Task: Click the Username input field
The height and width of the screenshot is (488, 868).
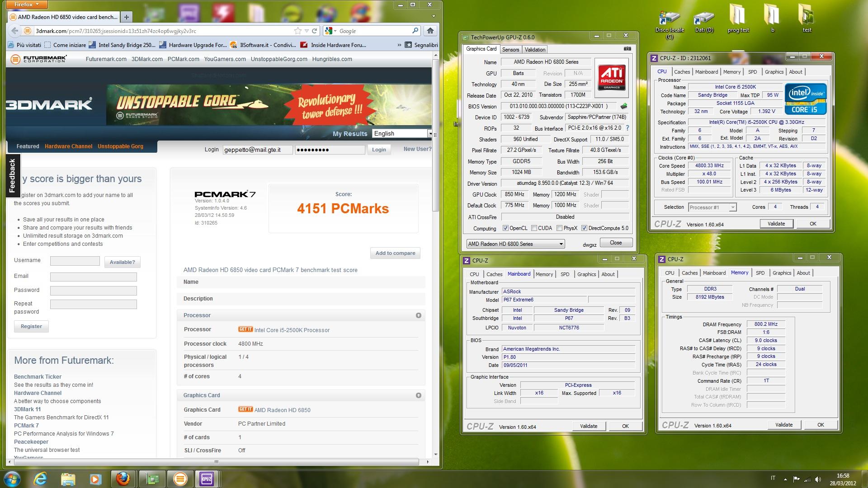Action: (x=75, y=261)
